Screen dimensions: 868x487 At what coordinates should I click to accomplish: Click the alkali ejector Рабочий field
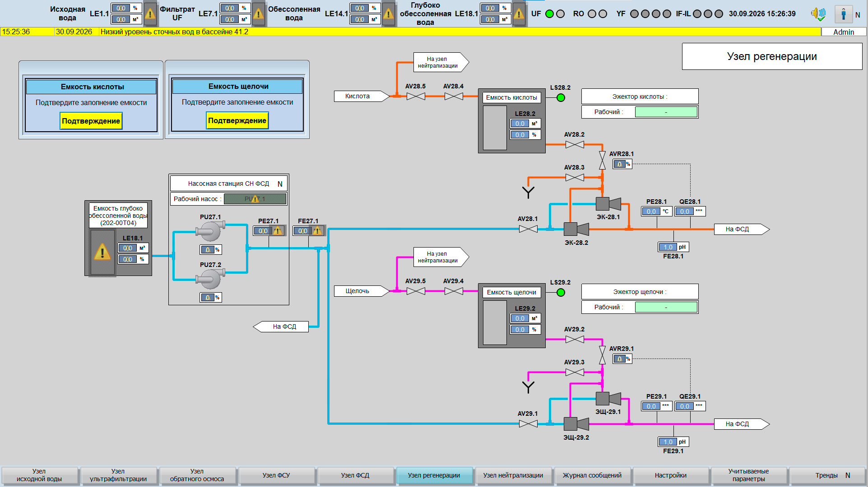click(666, 307)
